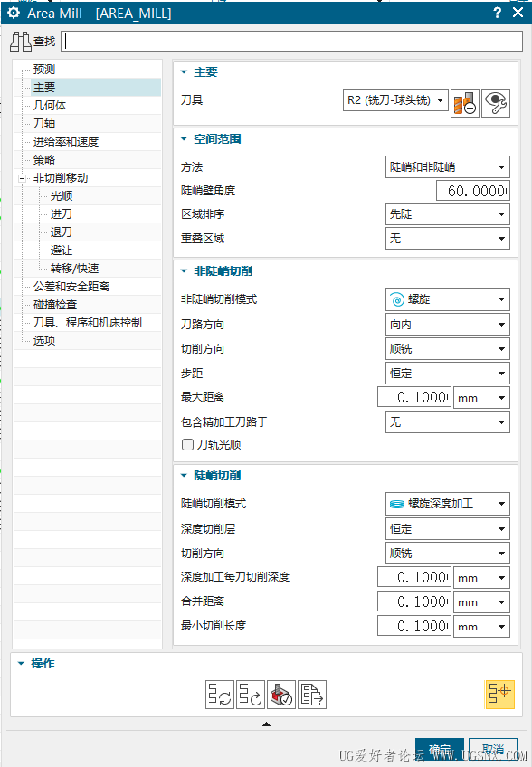The image size is (532, 767).
Task: Click the List tool path icon
Action: (x=312, y=694)
